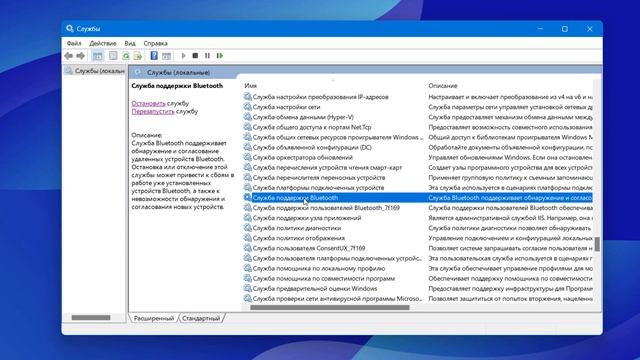Open the Properties toolbar icon

click(113, 56)
